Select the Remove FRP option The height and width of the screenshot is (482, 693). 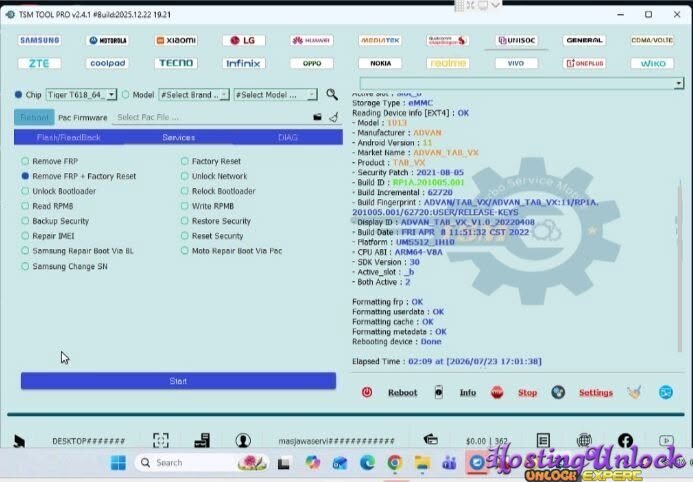pos(50,161)
